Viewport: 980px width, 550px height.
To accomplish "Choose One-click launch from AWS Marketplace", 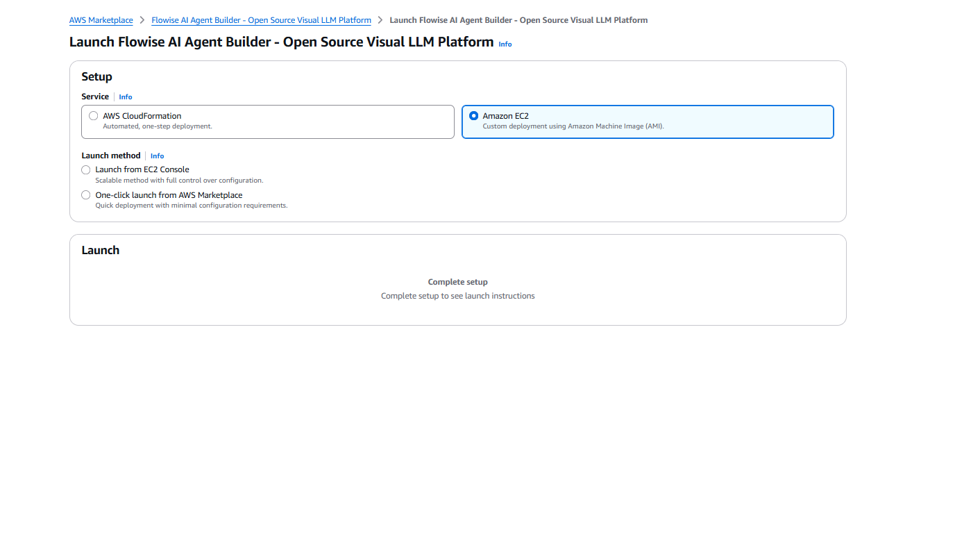I will 86,195.
